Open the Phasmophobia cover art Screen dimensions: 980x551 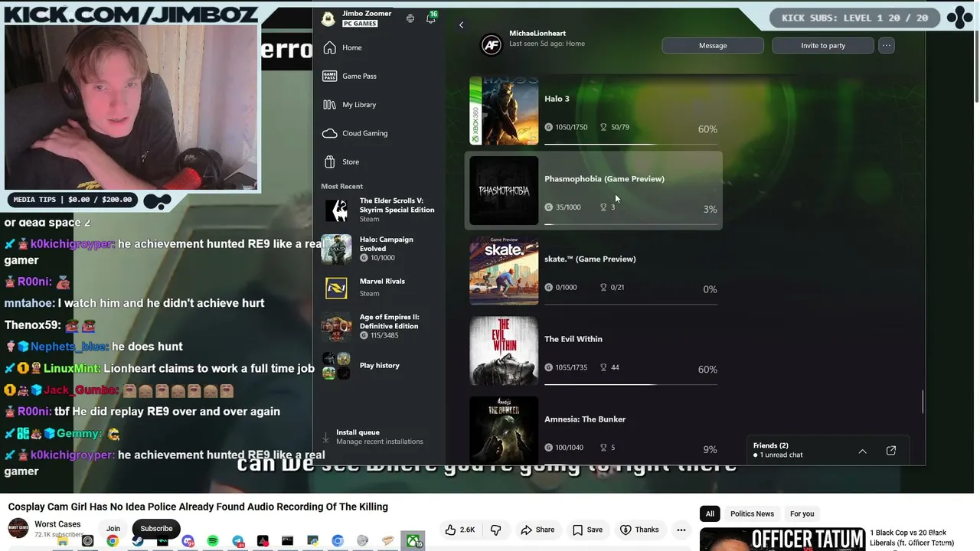pos(504,191)
